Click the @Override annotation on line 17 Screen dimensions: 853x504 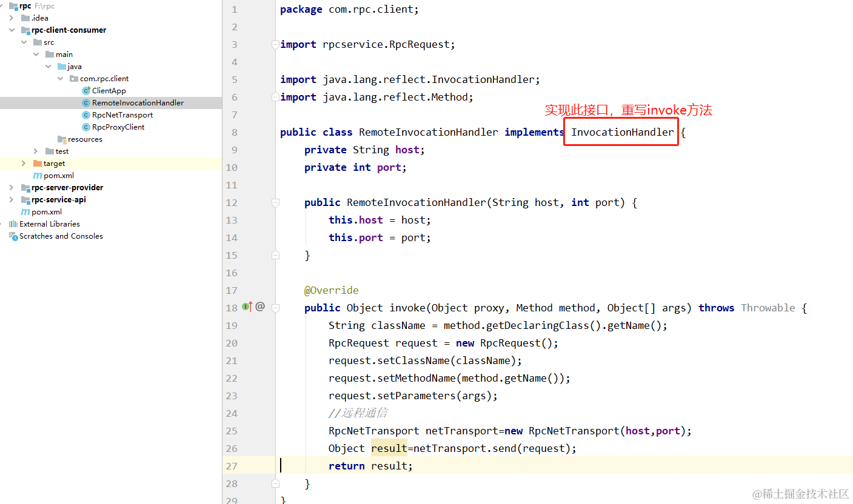pyautogui.click(x=332, y=290)
